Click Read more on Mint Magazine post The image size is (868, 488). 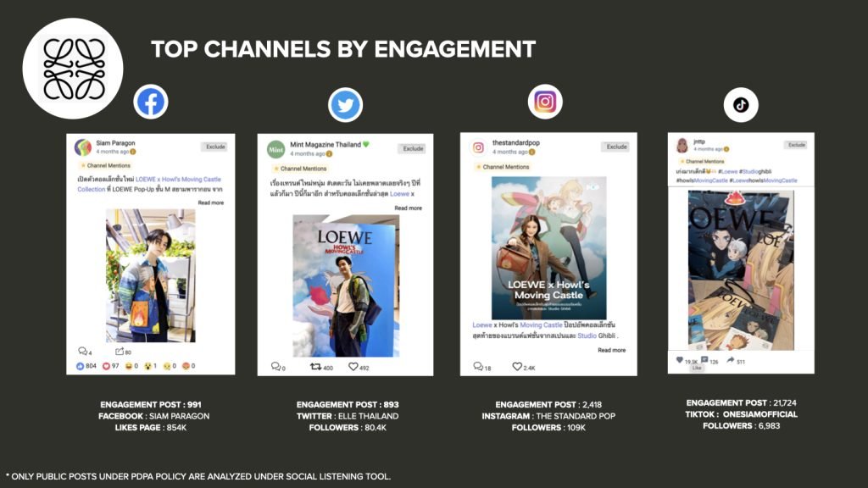click(x=408, y=208)
